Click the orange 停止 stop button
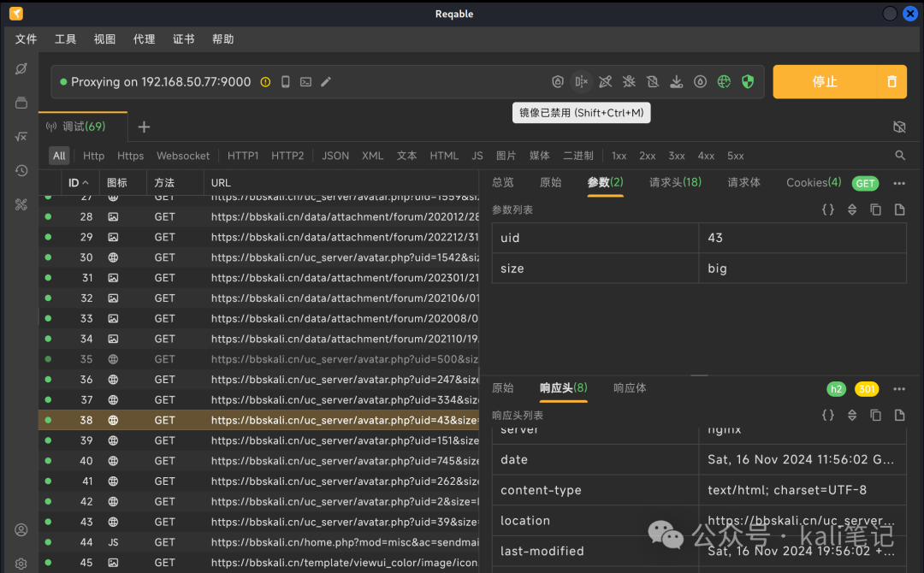This screenshot has width=924, height=573. point(825,82)
